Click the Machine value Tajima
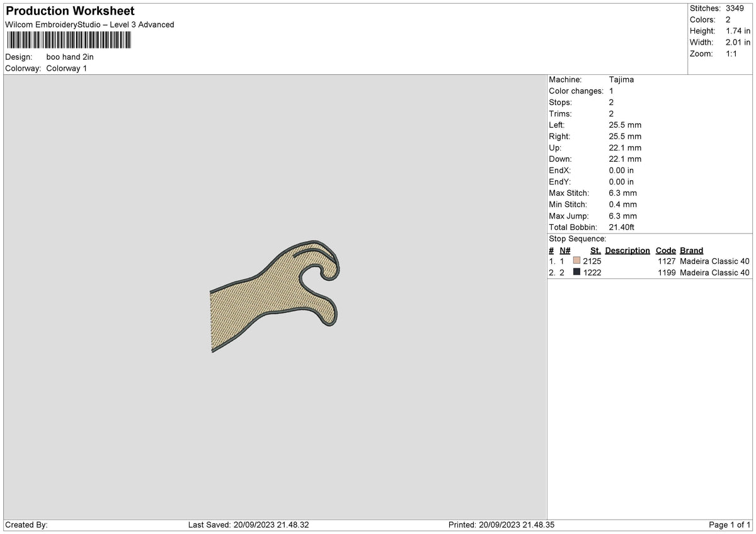756x534 pixels. pos(622,80)
